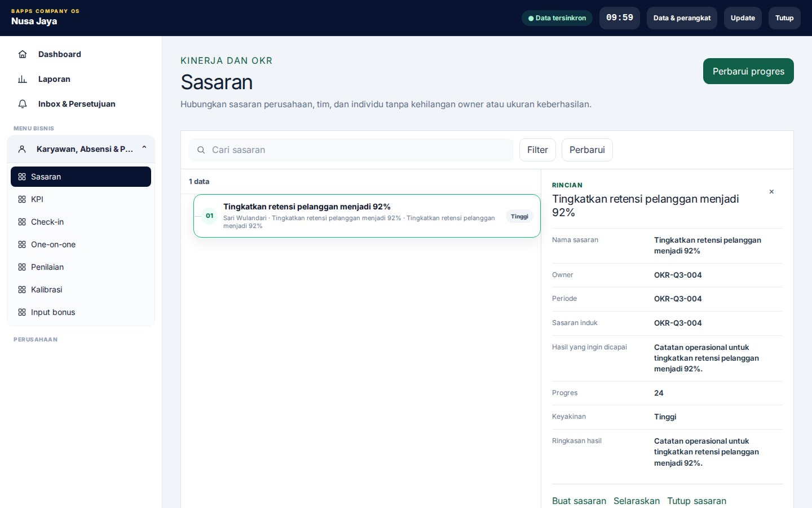
Task: Click the grid icon next to One-on-one
Action: [x=22, y=244]
